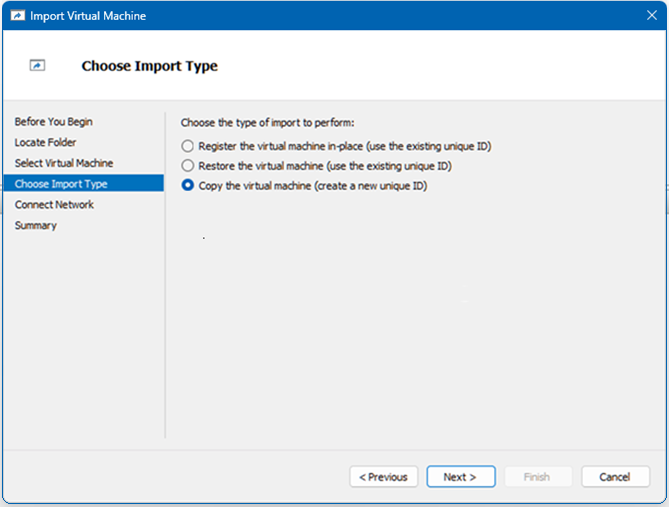
Task: Open the Locate Folder step
Action: pyautogui.click(x=45, y=143)
